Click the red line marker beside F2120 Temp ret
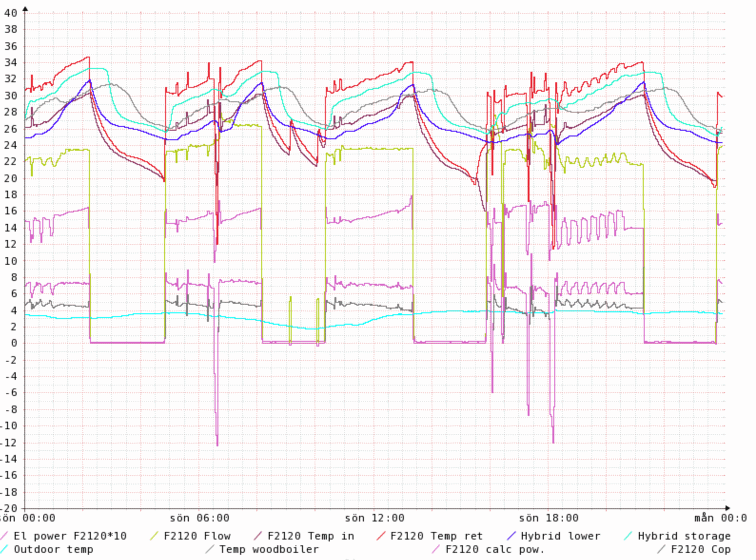756x560 pixels. pos(381,536)
